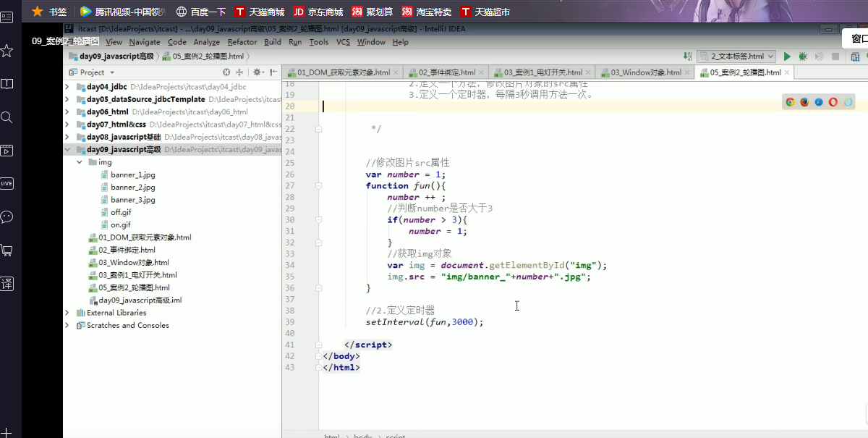
Task: Open Project Structure icon in toolbar
Action: coord(856,56)
